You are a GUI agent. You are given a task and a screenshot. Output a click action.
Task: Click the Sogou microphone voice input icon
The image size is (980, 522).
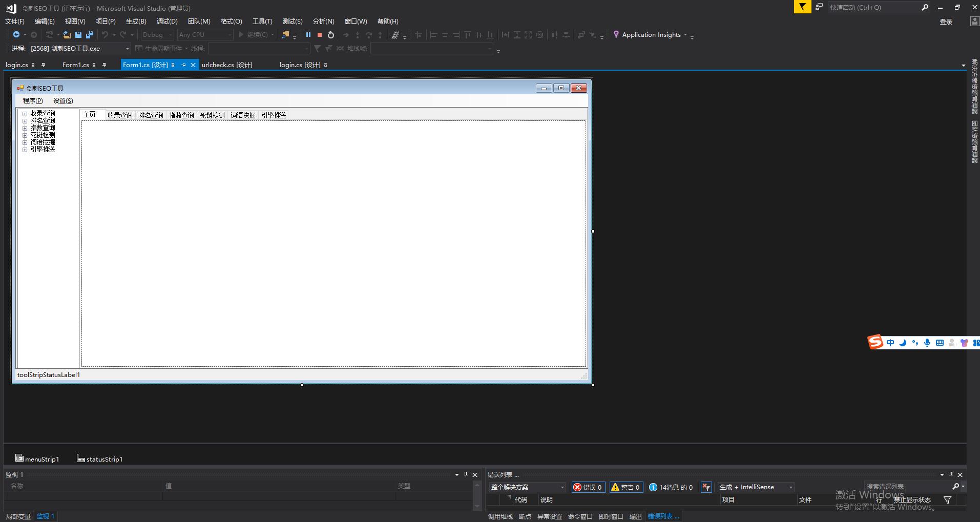click(x=927, y=343)
